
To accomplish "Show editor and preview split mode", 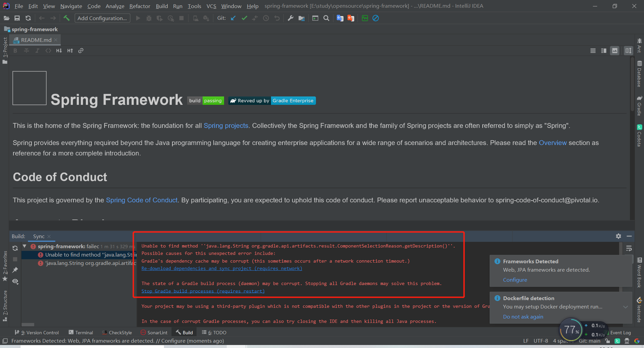I will 604,51.
